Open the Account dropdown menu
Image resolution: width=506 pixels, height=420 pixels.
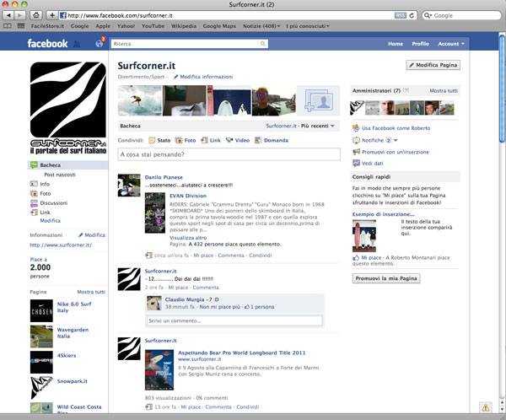[450, 43]
